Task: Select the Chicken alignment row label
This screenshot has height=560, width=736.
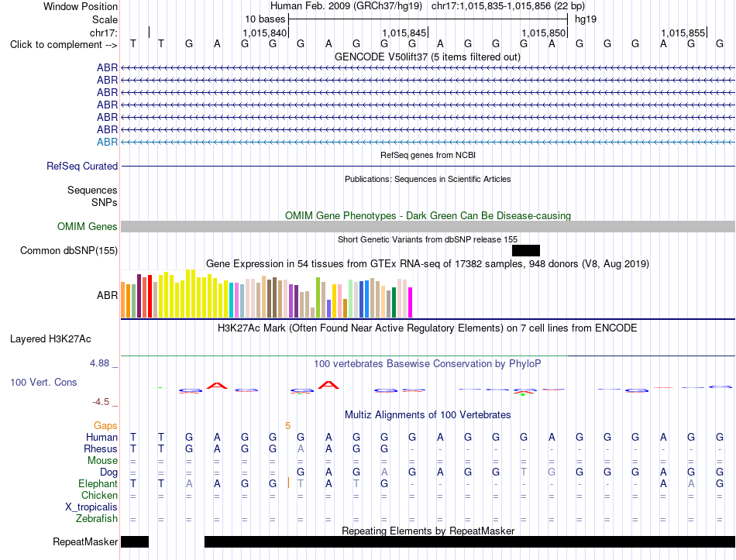Action: point(99,495)
